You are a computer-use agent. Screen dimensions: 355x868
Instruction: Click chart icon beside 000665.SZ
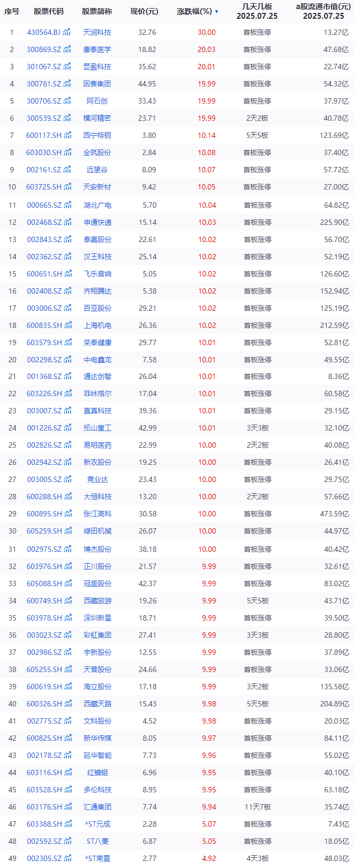point(68,205)
